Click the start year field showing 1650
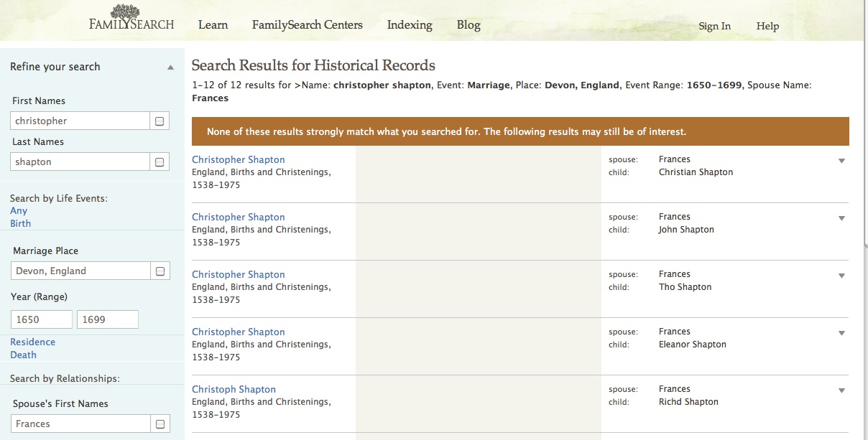The width and height of the screenshot is (868, 440). coord(42,320)
